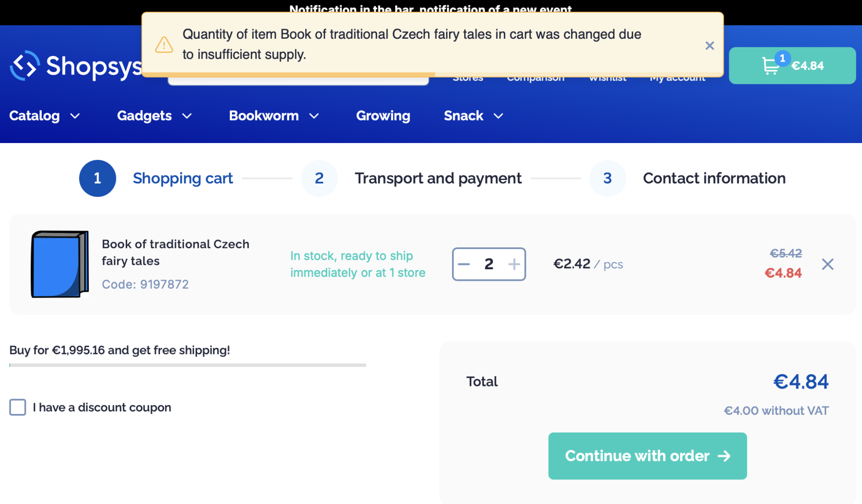
Task: Click the blue book thumbnail image
Action: [x=59, y=264]
